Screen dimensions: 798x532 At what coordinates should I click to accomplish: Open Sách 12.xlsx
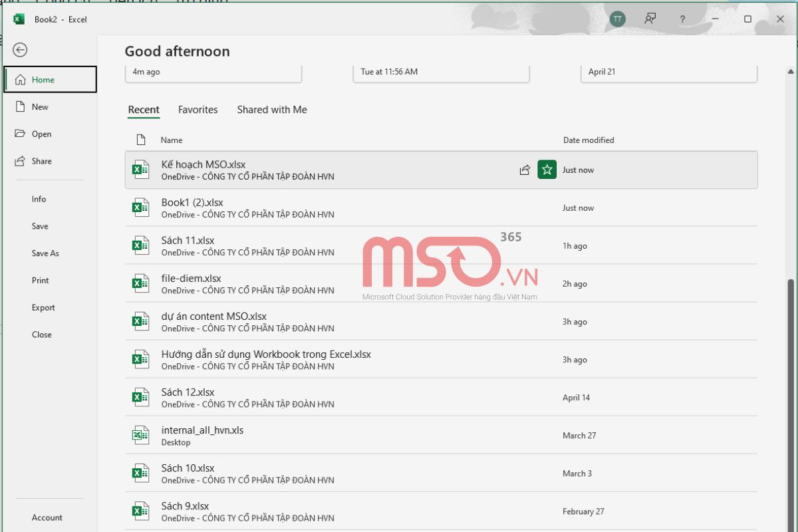click(x=441, y=398)
